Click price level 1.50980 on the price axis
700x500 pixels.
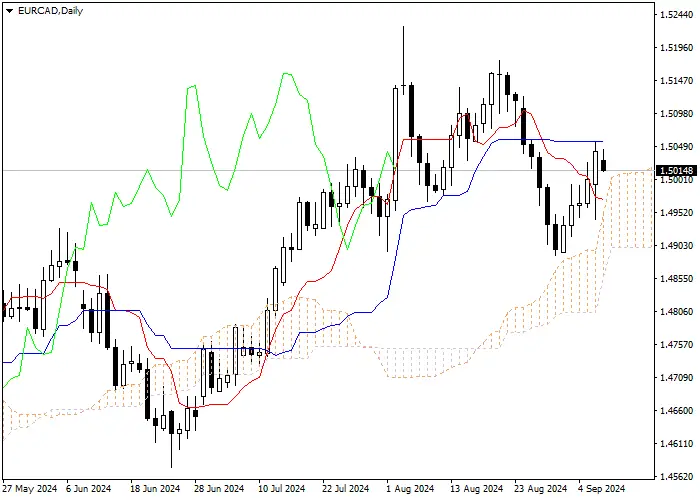click(x=677, y=114)
